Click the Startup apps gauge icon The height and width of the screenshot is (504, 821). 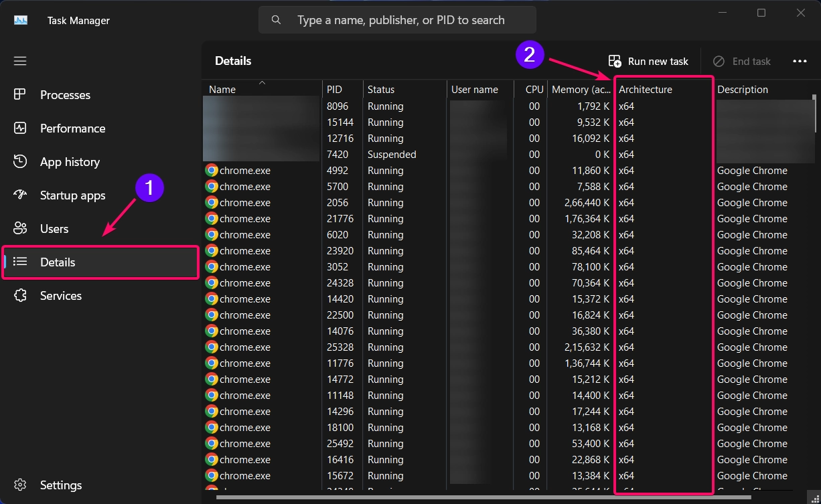click(20, 195)
